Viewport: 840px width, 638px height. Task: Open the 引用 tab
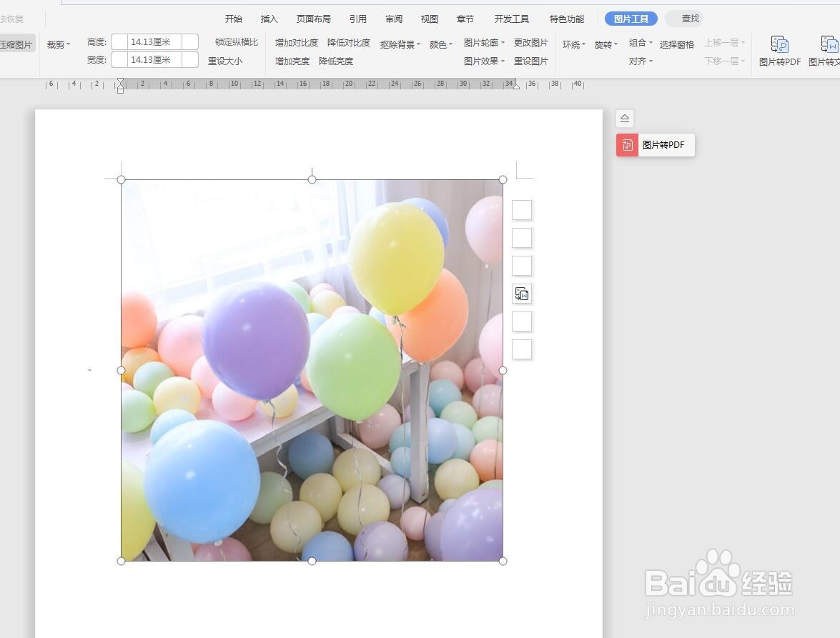[358, 19]
